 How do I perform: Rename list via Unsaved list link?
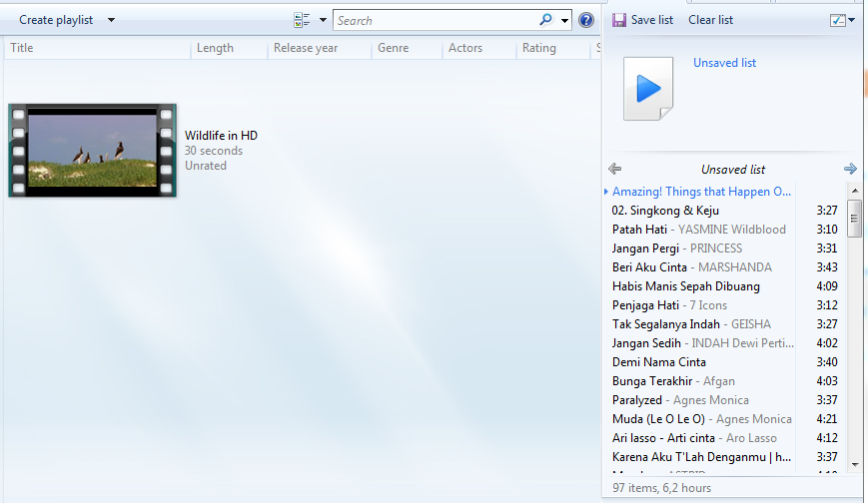[724, 63]
